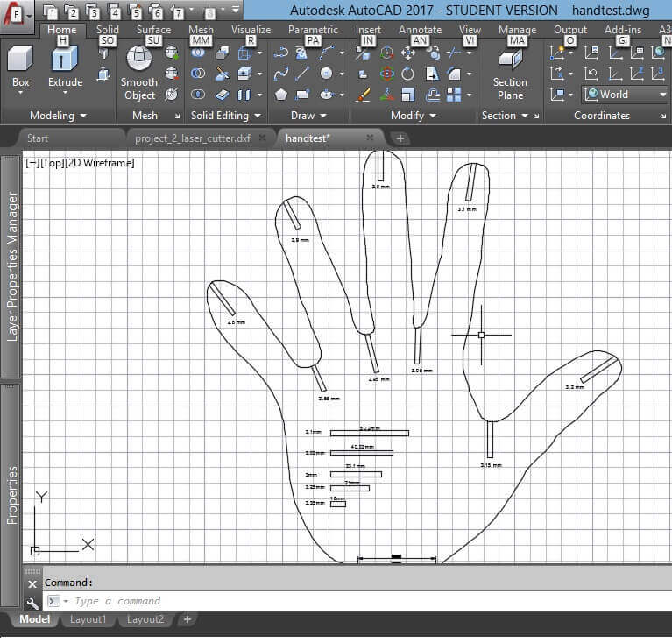Open the Manage ribbon tab

tap(517, 30)
